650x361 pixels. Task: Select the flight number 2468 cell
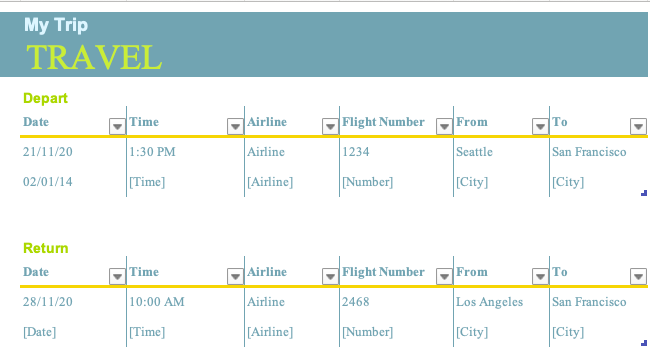[x=396, y=302]
